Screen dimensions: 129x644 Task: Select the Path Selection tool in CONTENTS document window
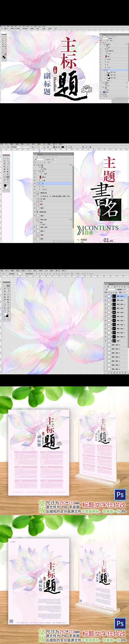click(5, 179)
